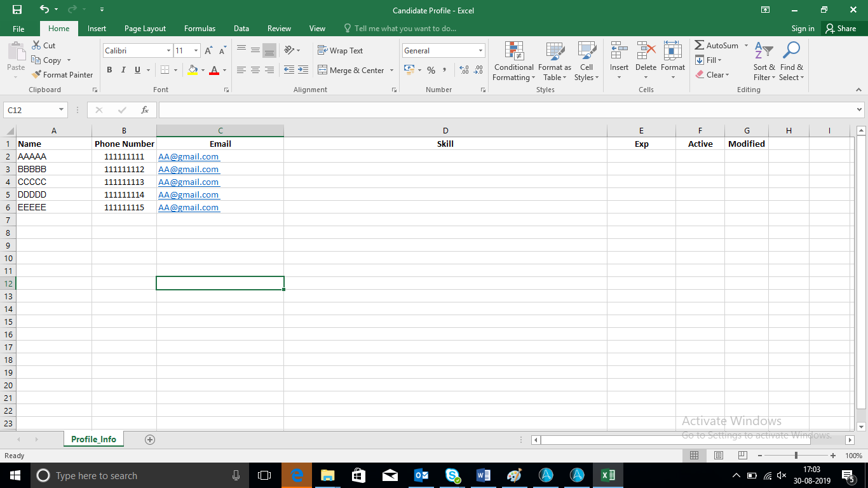Click the Format Painter brush icon
The image size is (868, 488).
[37, 74]
